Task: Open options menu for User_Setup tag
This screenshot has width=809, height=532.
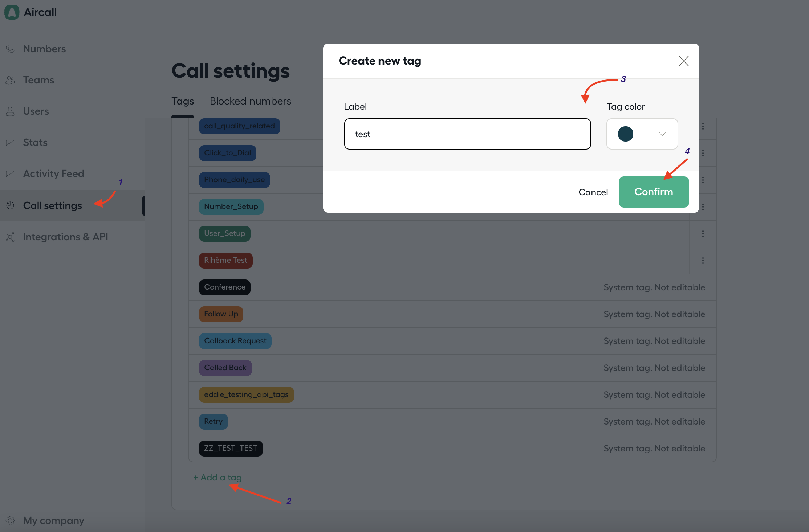Action: pos(703,234)
